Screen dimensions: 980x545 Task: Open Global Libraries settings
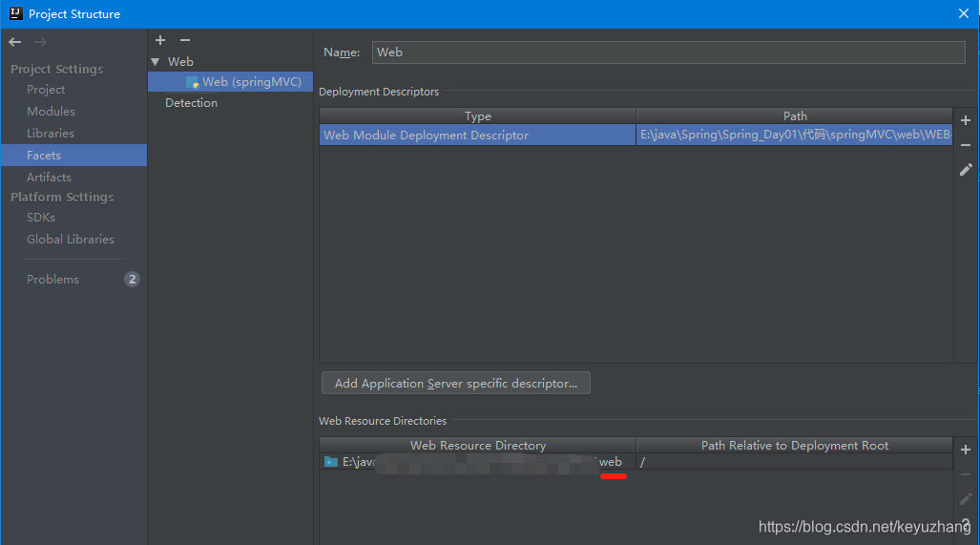pyautogui.click(x=70, y=240)
